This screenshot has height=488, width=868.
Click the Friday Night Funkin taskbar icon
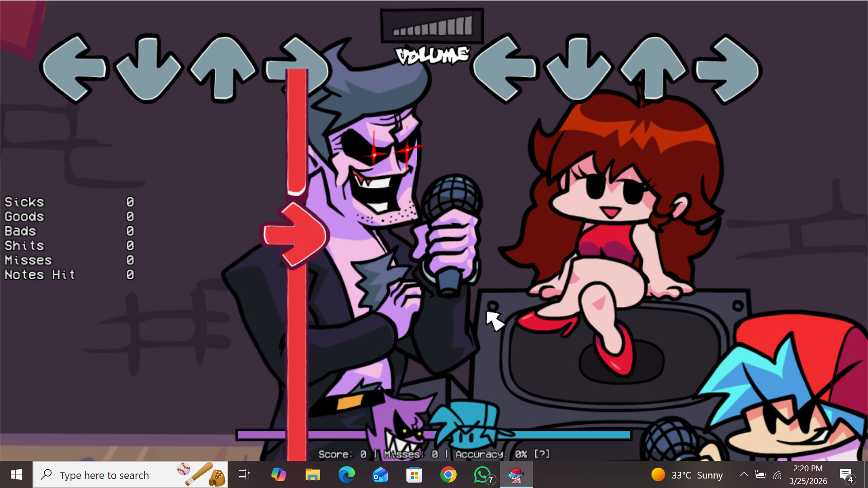pos(516,474)
